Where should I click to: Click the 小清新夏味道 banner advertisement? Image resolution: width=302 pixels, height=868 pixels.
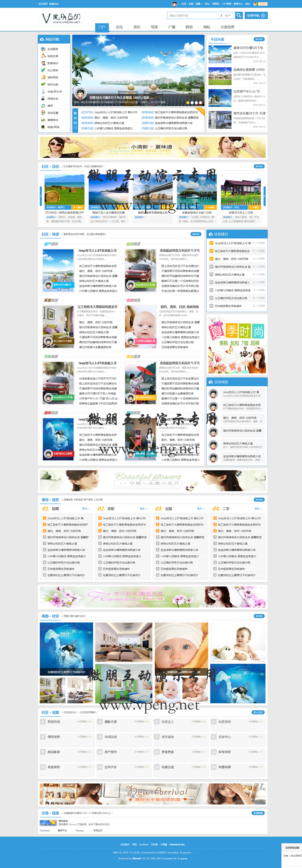pyautogui.click(x=153, y=147)
